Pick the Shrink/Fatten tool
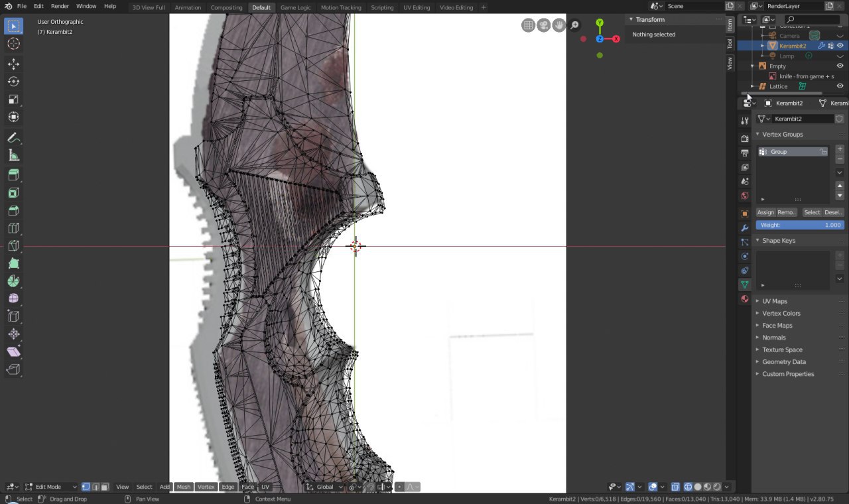Viewport: 849px width, 504px height. coord(13,334)
